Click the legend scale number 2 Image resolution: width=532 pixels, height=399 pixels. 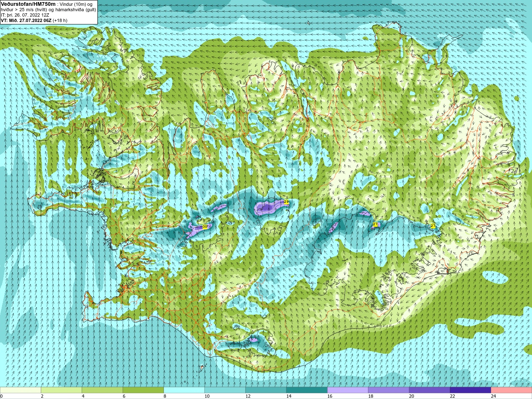pos(42,397)
